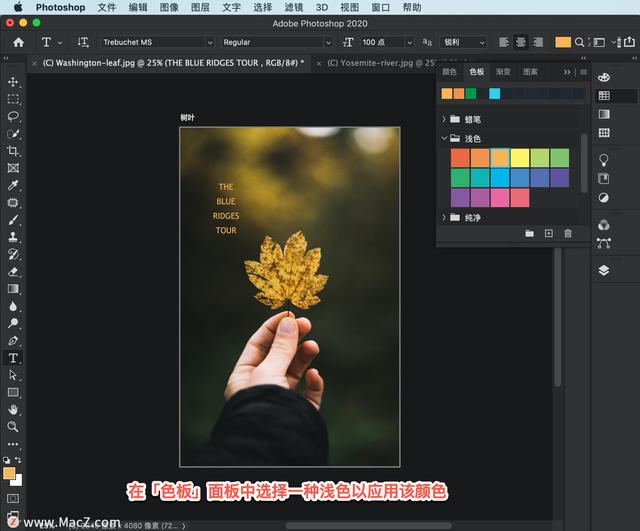Click the Home button in options bar

[x=18, y=43]
